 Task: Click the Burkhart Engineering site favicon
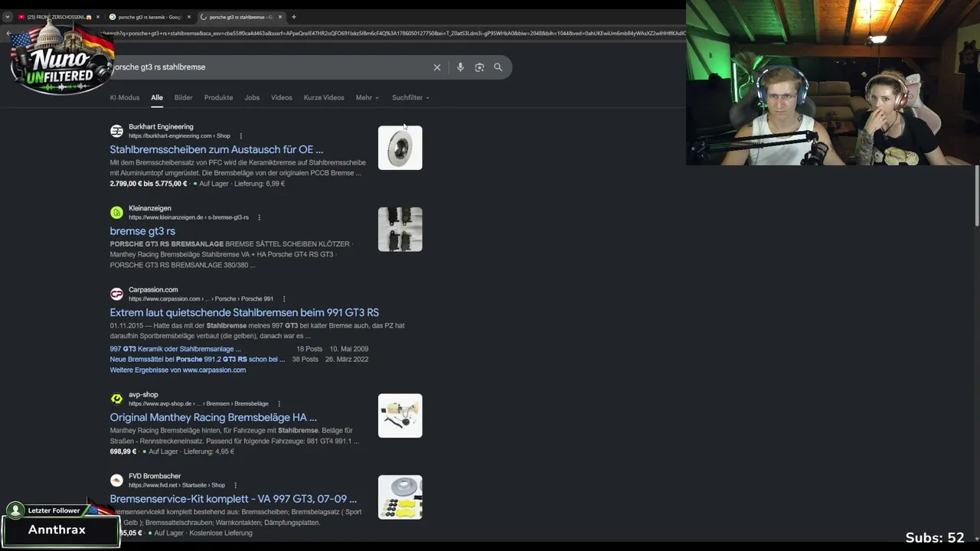[x=116, y=131]
